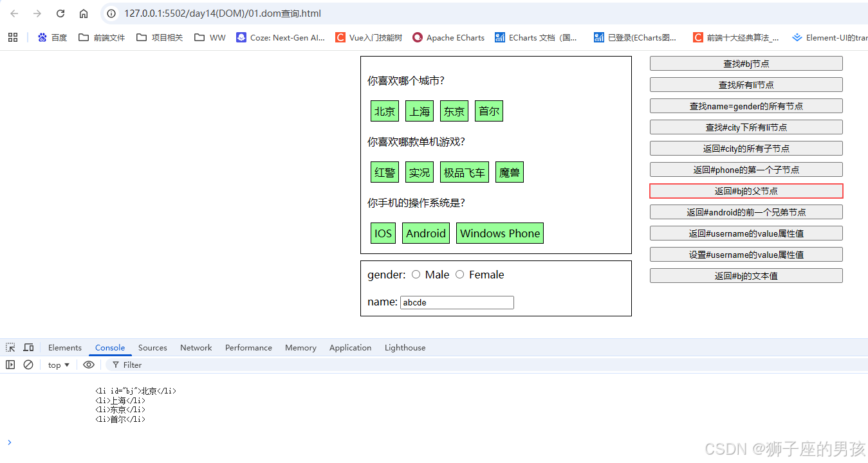Viewport: 868px width, 463px height.
Task: Click the 返回#city的所有子节点 button
Action: [x=746, y=148]
